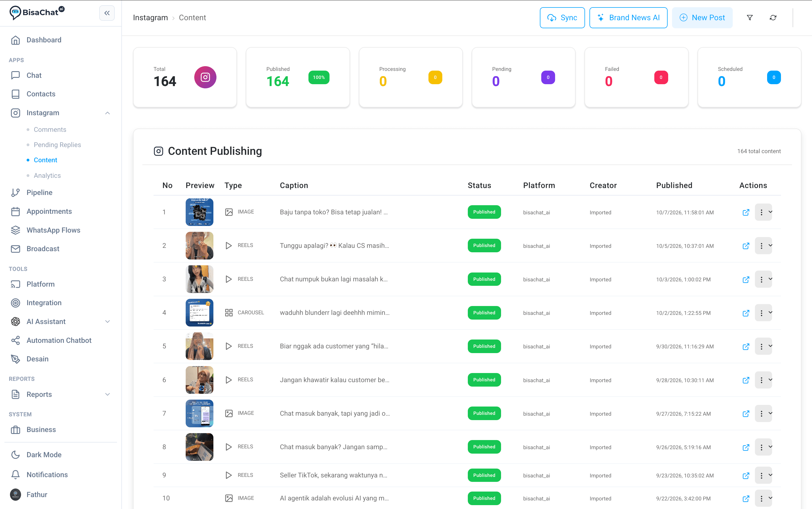Collapse the Instagram sidebar menu chevron
Image resolution: width=812 pixels, height=509 pixels.
(x=108, y=113)
